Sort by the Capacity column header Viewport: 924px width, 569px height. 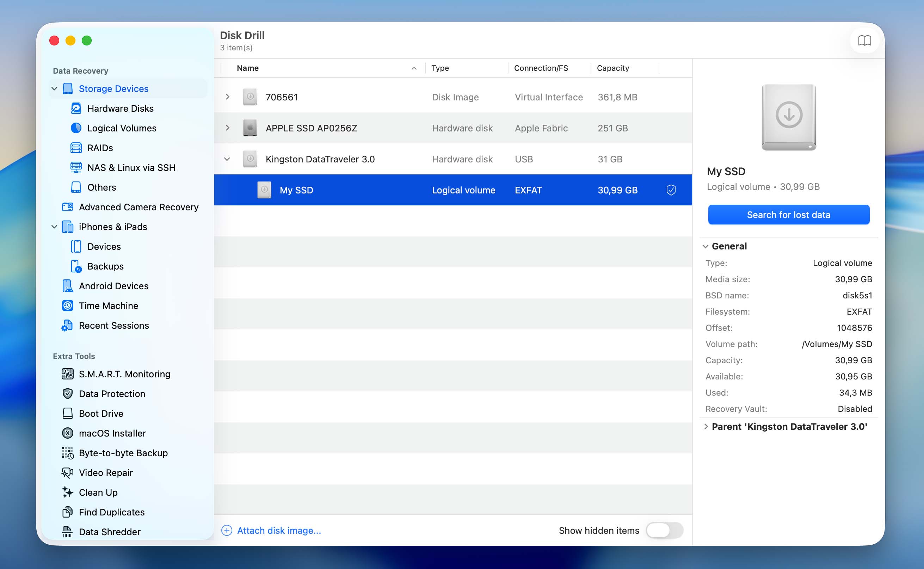(x=613, y=68)
